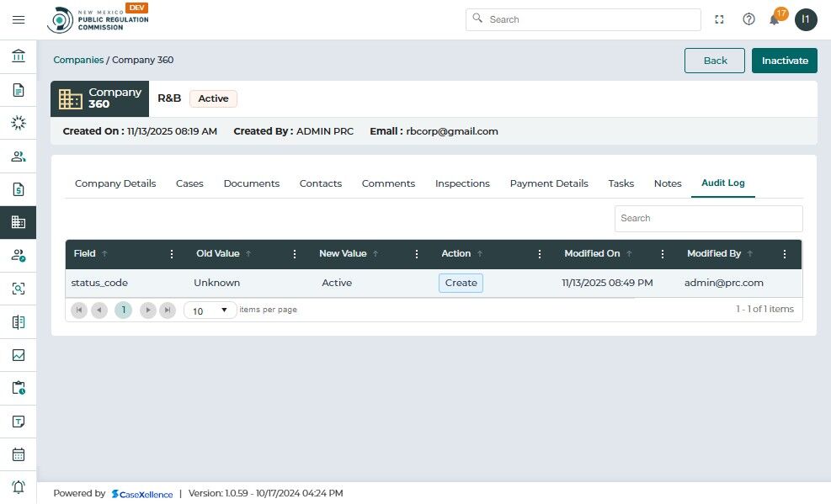Click the CaseXellence link in footer
The width and height of the screenshot is (831, 504).
pyautogui.click(x=142, y=494)
